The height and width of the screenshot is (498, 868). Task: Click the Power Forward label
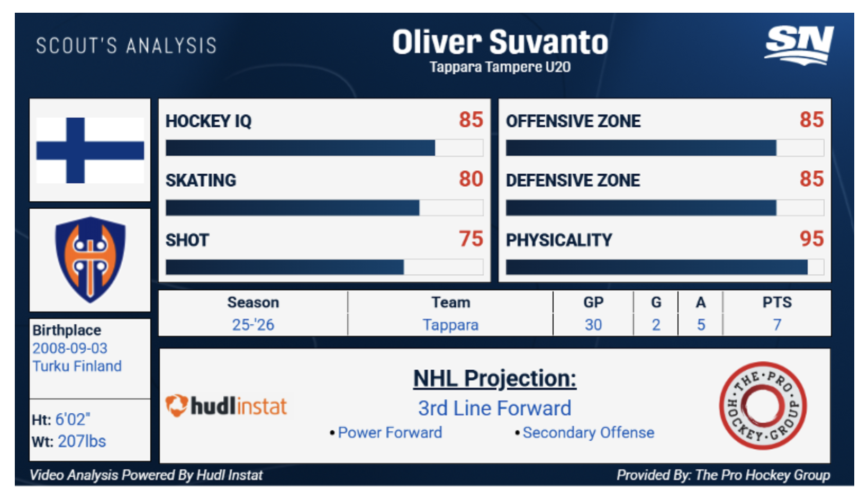(x=390, y=432)
